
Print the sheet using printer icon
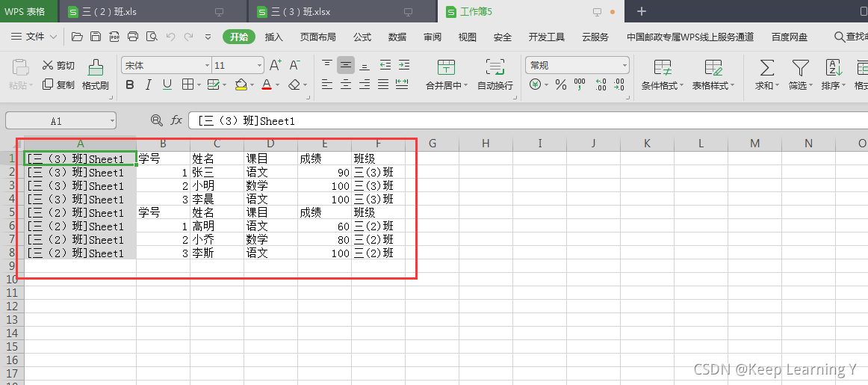133,37
